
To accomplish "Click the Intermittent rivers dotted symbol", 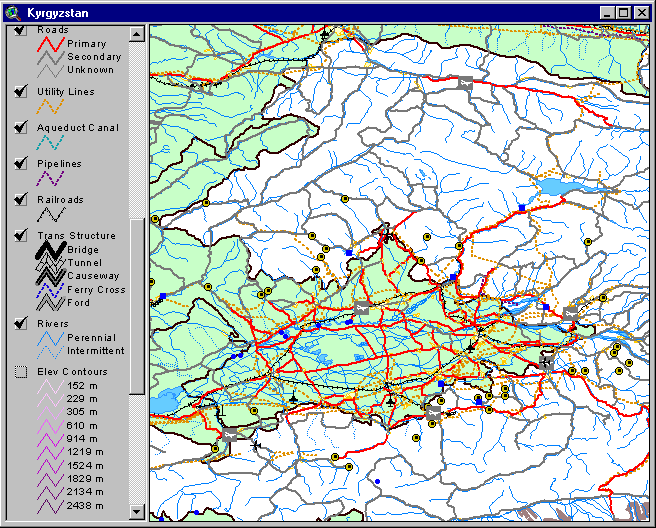I will [x=50, y=351].
